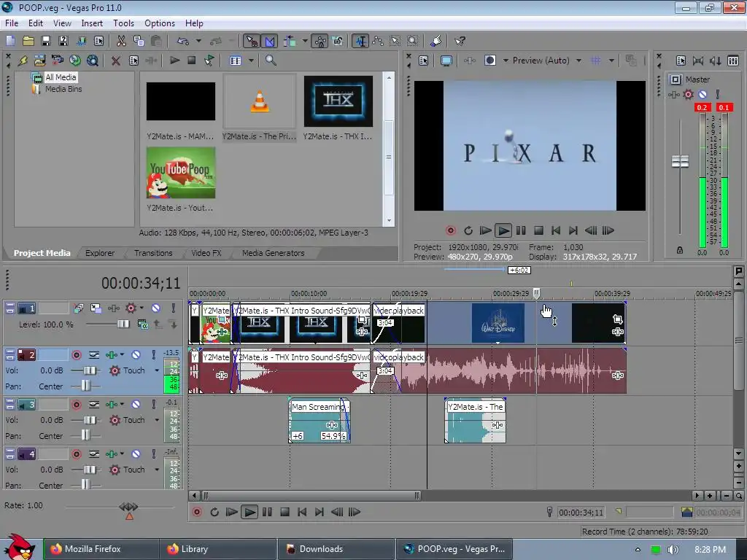Select the Zoom Edit tool icon

pos(413,41)
